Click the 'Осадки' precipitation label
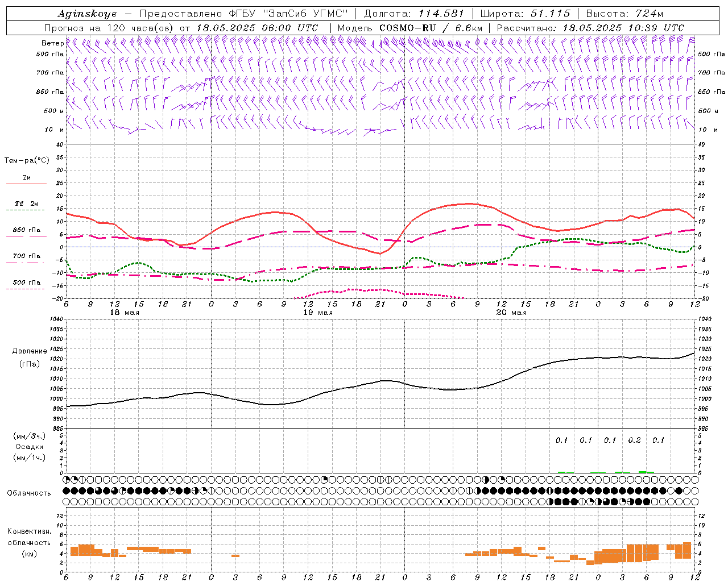Screen dimensions: 728x582 pyautogui.click(x=30, y=447)
